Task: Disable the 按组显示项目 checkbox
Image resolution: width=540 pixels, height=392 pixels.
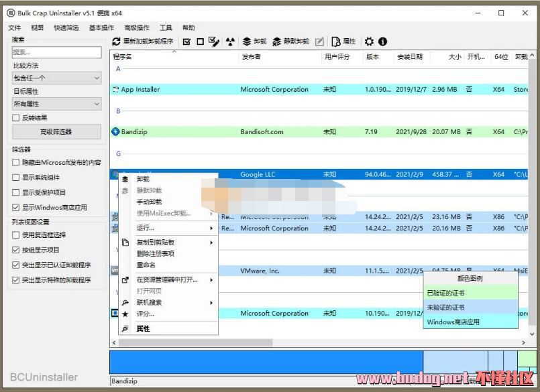Action: pyautogui.click(x=15, y=250)
